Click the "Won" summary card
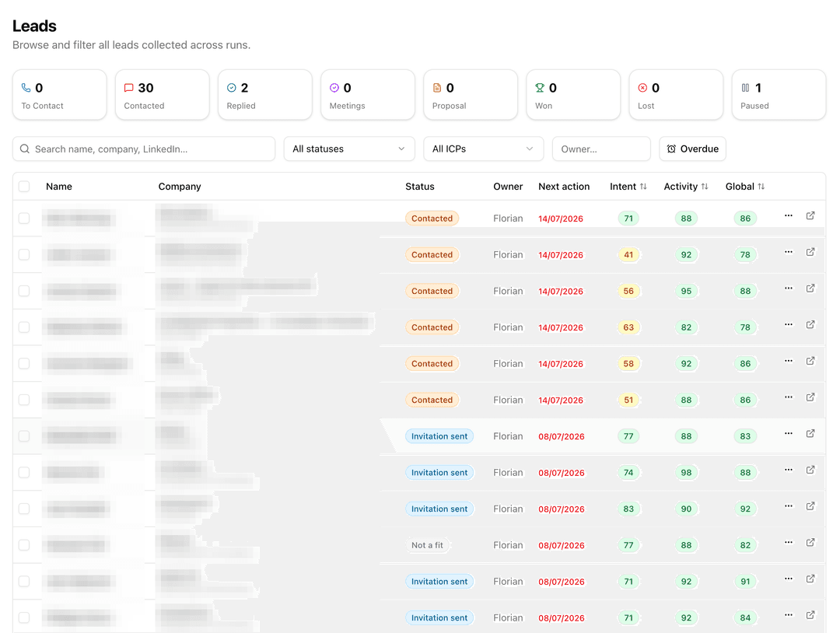840x633 pixels. (x=573, y=95)
